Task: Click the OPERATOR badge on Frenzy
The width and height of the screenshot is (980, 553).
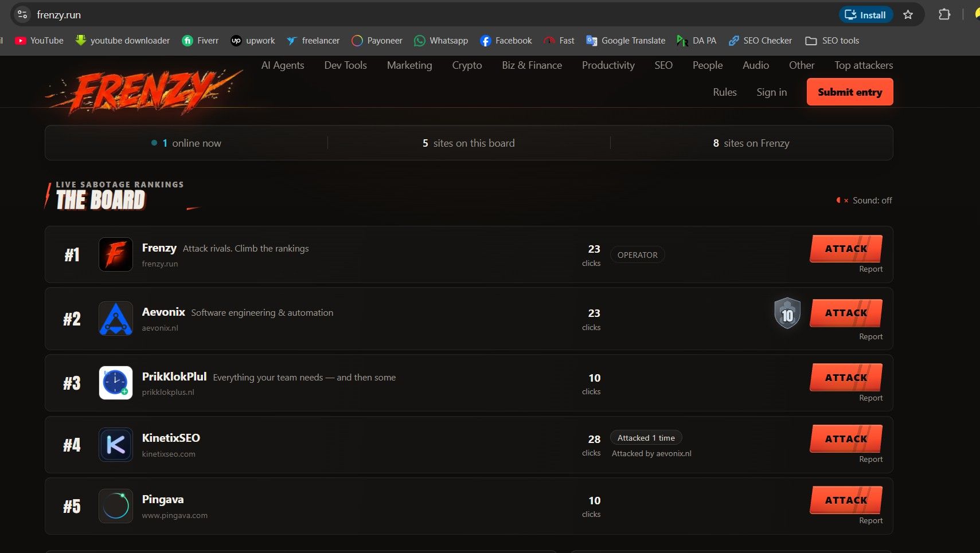Action: pos(638,255)
